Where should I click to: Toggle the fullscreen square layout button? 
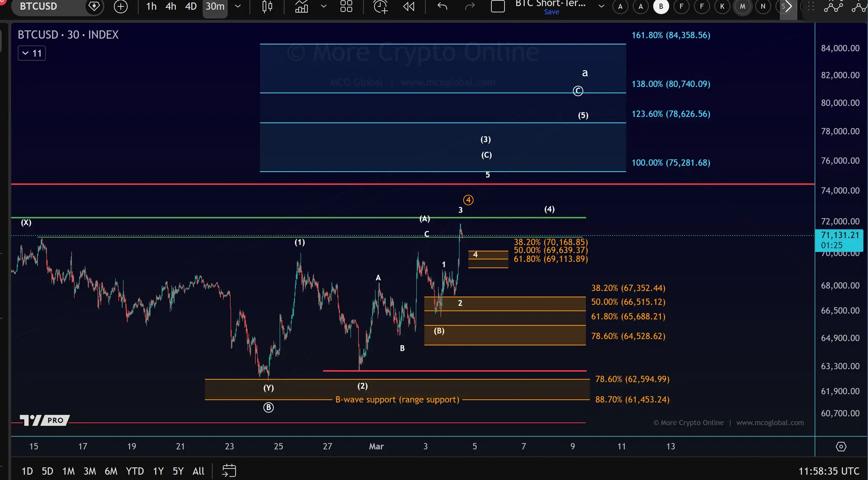tap(498, 6)
